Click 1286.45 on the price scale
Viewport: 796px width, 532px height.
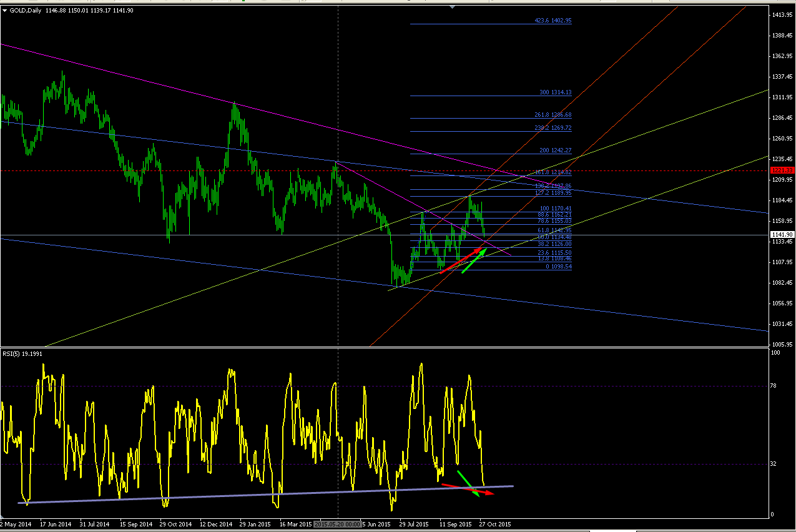click(782, 118)
